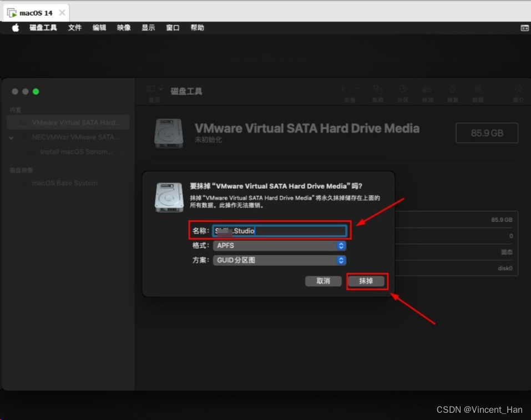
Task: Click the 未初始化 status text
Action: pos(208,140)
